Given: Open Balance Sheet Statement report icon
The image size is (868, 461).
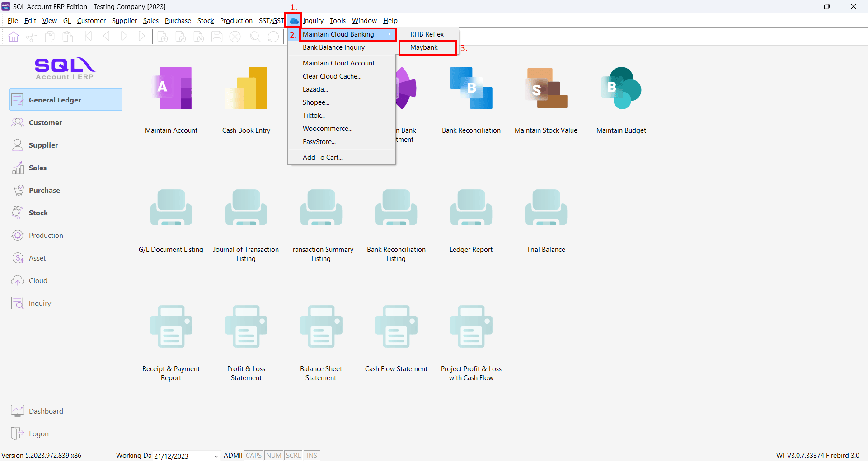Looking at the screenshot, I should (321, 326).
